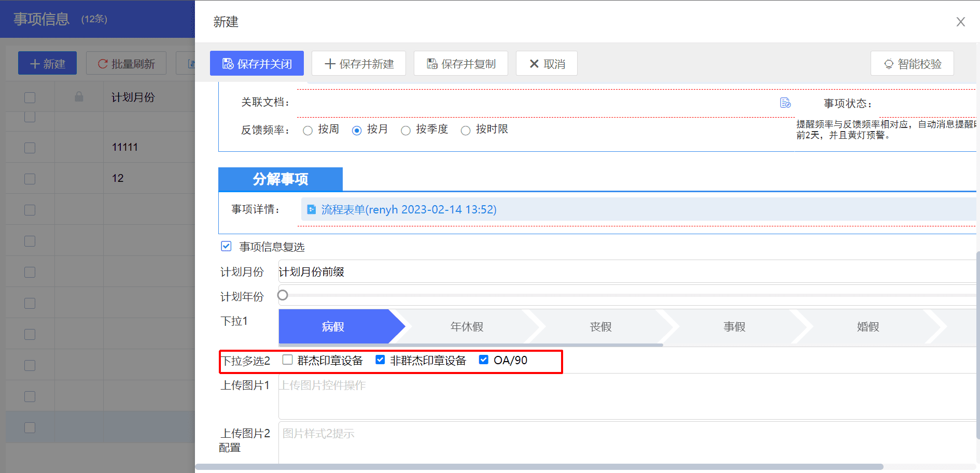
Task: Click the plus icon on background 新建
Action: 35,64
